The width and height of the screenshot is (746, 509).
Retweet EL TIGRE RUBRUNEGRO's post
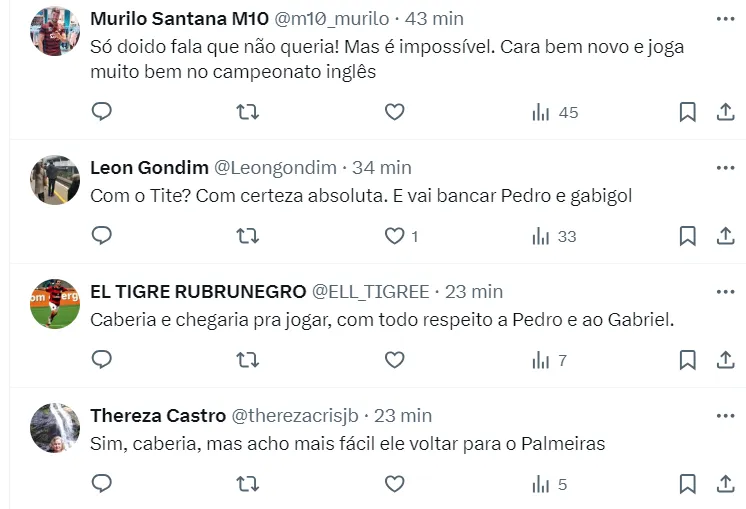click(247, 360)
